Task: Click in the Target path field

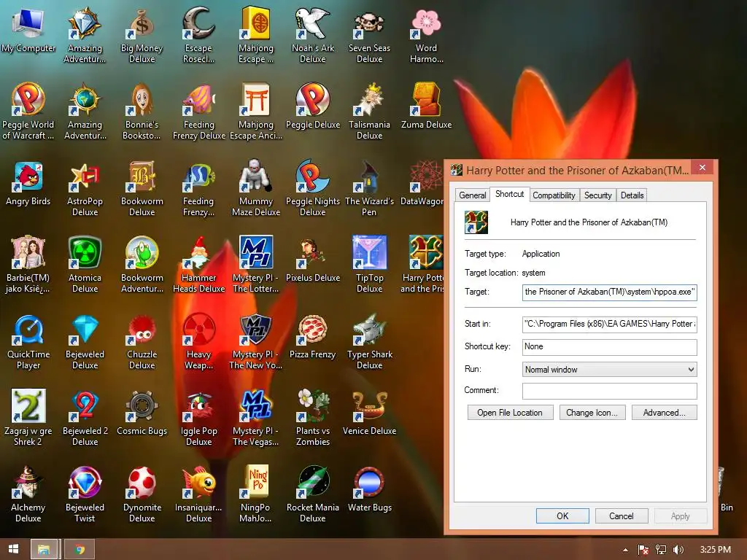Action: (609, 292)
